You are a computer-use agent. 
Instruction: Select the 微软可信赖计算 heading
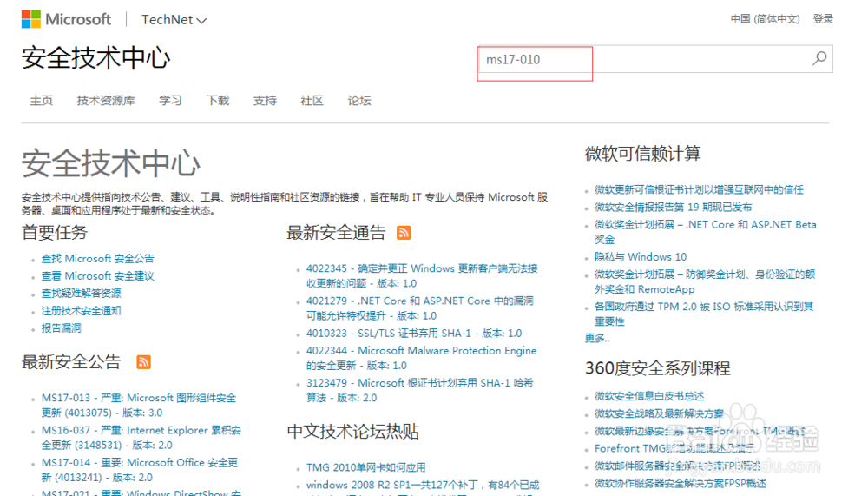coord(643,154)
